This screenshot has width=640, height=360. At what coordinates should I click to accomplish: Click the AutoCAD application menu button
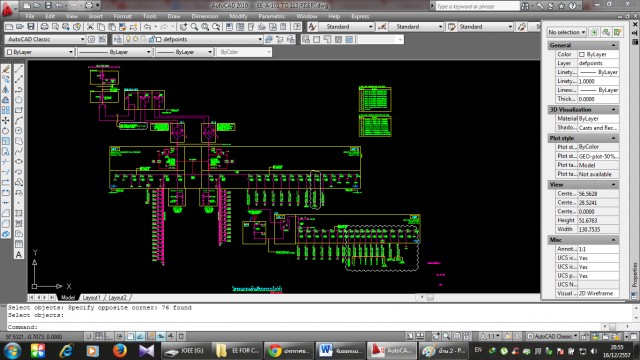[7, 9]
